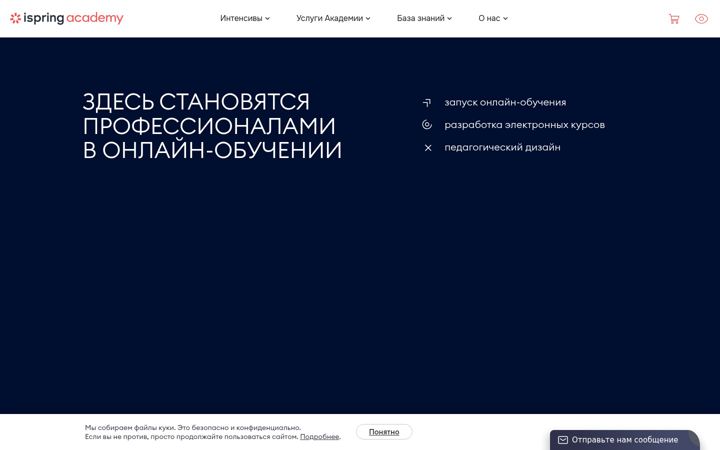
Task: Select the запуск онлайн-обучения text
Action: tap(505, 102)
